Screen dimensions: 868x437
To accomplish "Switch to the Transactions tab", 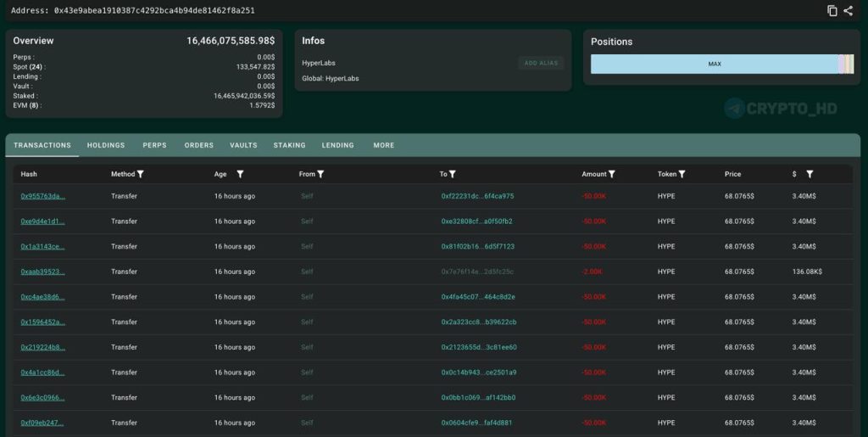I will 42,145.
